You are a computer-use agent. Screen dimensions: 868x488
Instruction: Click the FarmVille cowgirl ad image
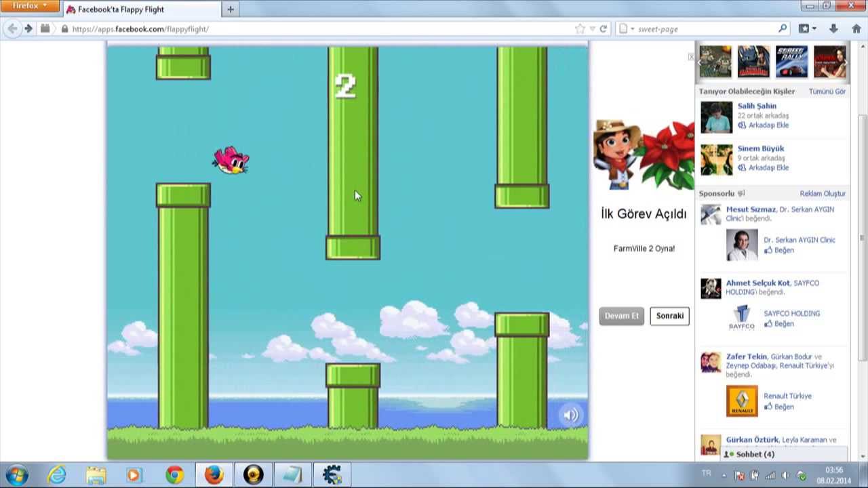(643, 155)
